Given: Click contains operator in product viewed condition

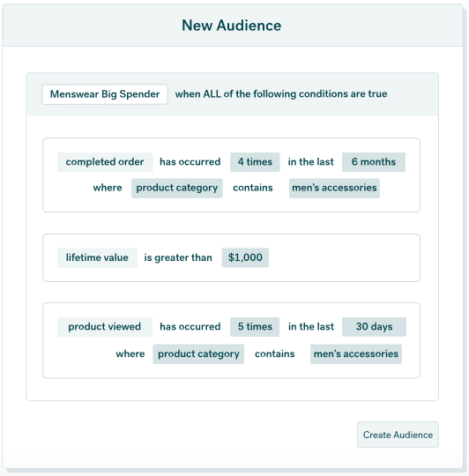Looking at the screenshot, I should (x=275, y=354).
